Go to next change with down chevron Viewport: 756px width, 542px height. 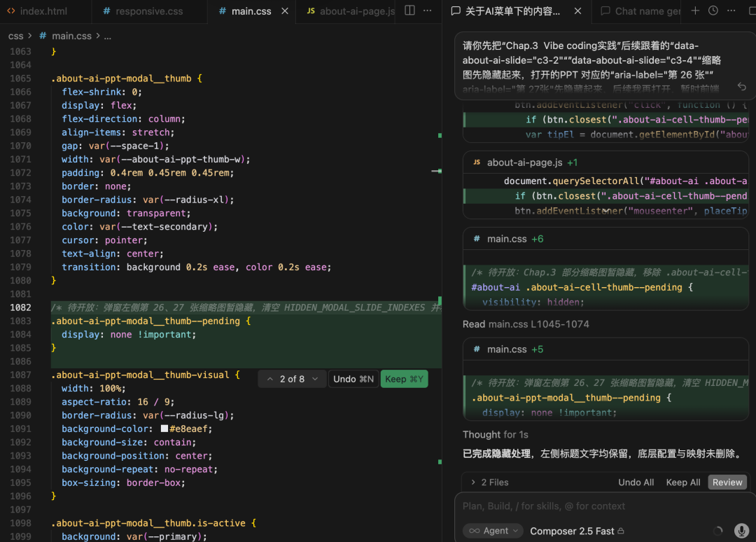pos(315,379)
